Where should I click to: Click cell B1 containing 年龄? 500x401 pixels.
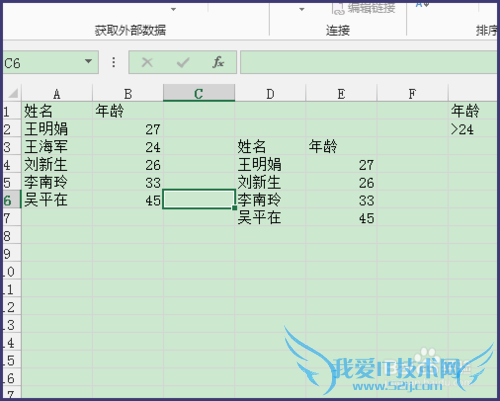[x=128, y=111]
